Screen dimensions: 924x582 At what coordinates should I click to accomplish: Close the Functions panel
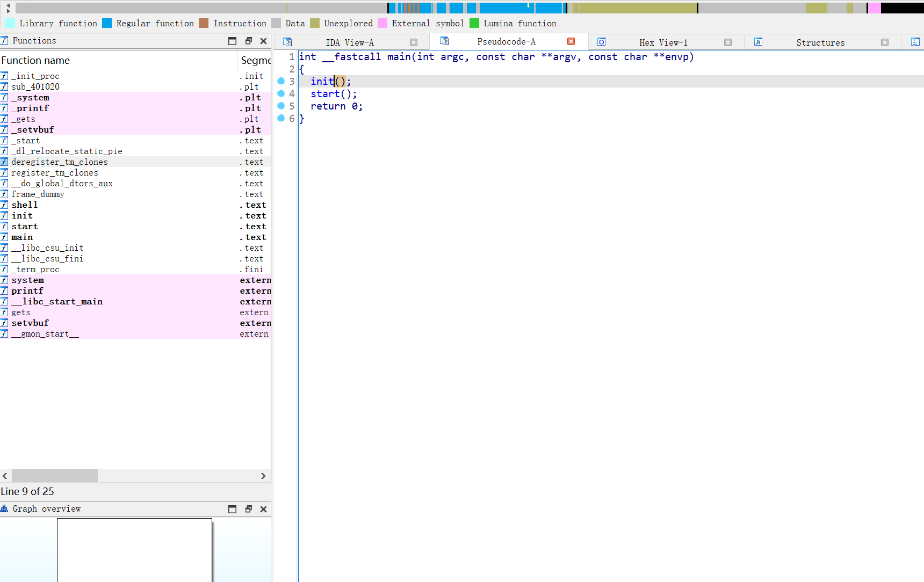[x=263, y=41]
